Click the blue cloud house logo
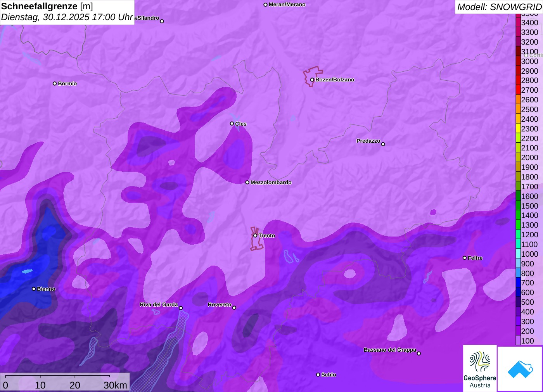Image resolution: width=543 pixels, height=392 pixels. (x=520, y=369)
